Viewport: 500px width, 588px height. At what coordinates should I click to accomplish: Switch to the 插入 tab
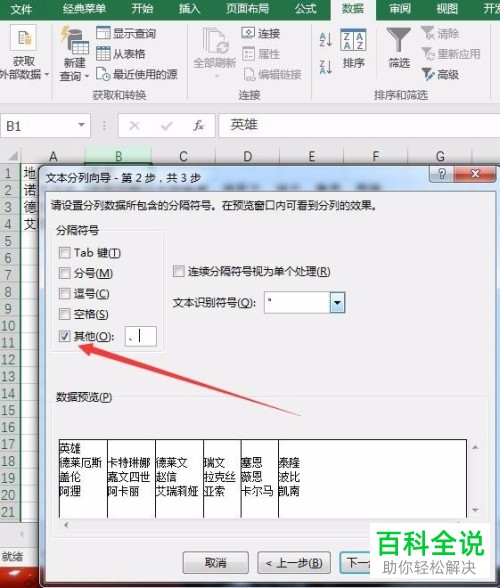pos(189,9)
